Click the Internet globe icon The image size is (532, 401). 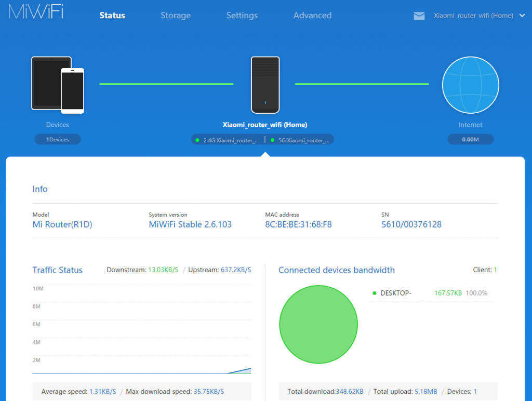click(x=470, y=85)
